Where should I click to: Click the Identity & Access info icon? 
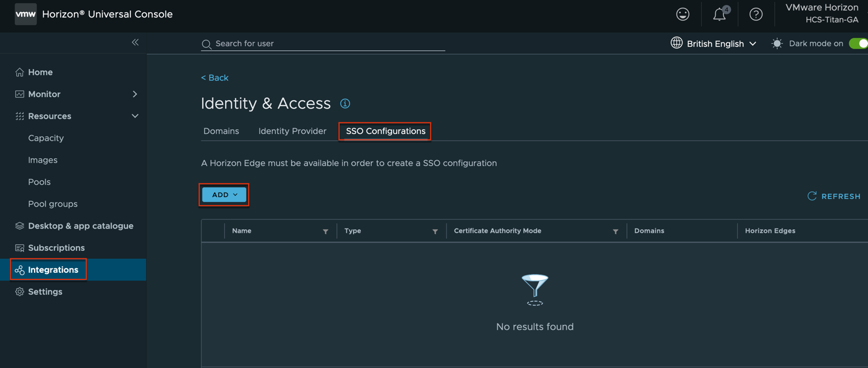345,104
